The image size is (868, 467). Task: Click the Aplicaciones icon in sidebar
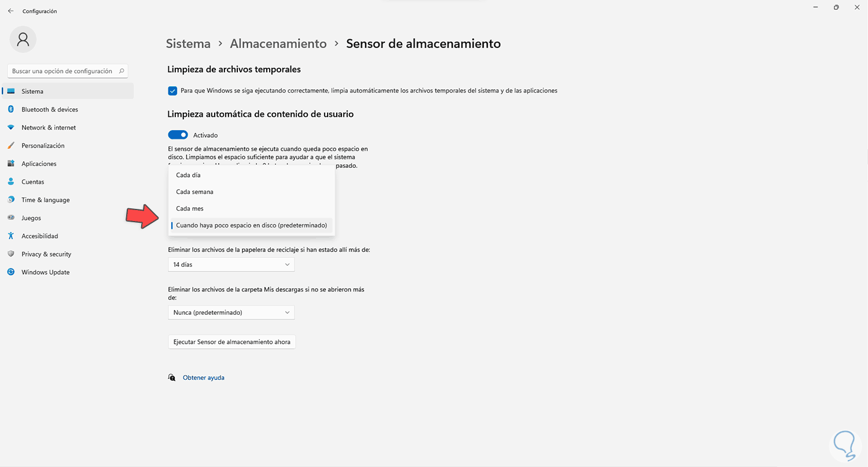click(x=11, y=164)
